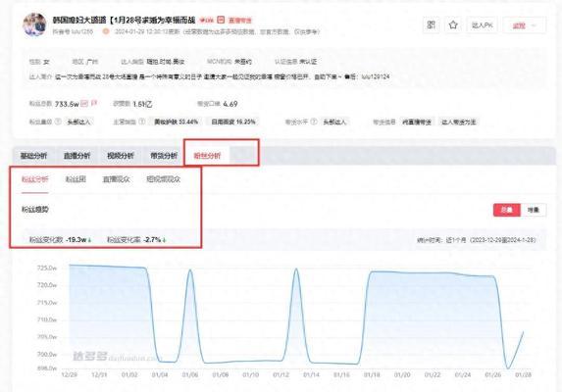Viewport: 562px width, 392px height.
Task: Click the 纯直播带货 tag
Action: pos(417,122)
